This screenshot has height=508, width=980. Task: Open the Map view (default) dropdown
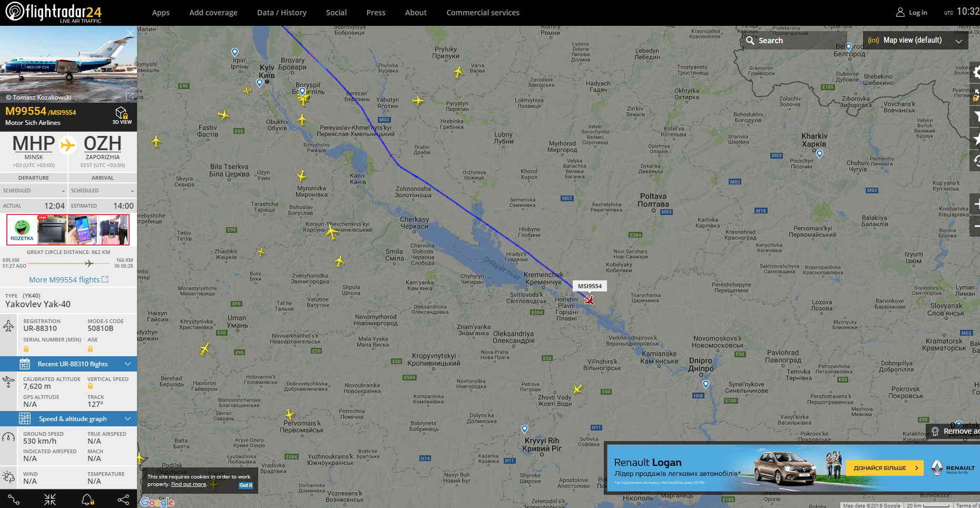(x=915, y=40)
